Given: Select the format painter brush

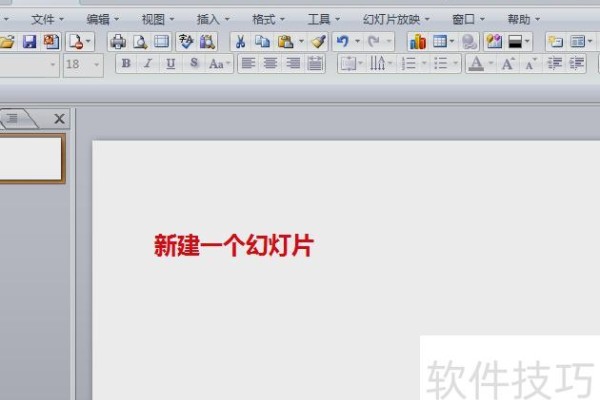Looking at the screenshot, I should 318,41.
